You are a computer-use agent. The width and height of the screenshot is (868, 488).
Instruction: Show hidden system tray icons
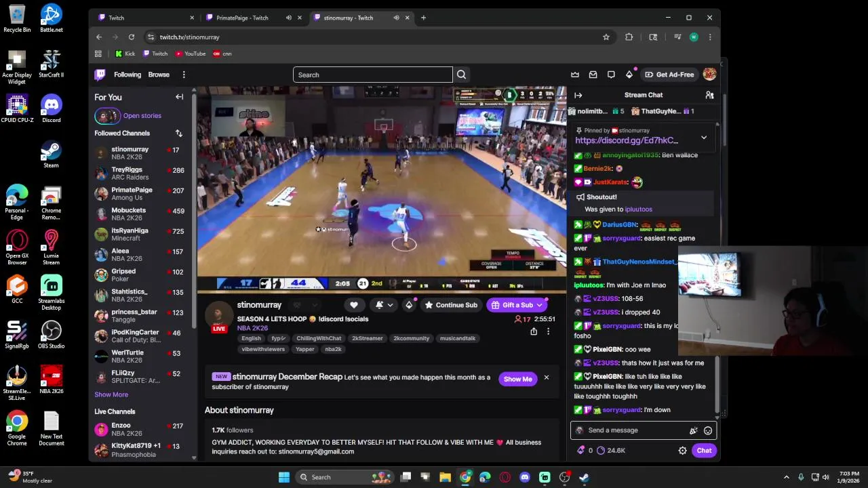point(787,477)
